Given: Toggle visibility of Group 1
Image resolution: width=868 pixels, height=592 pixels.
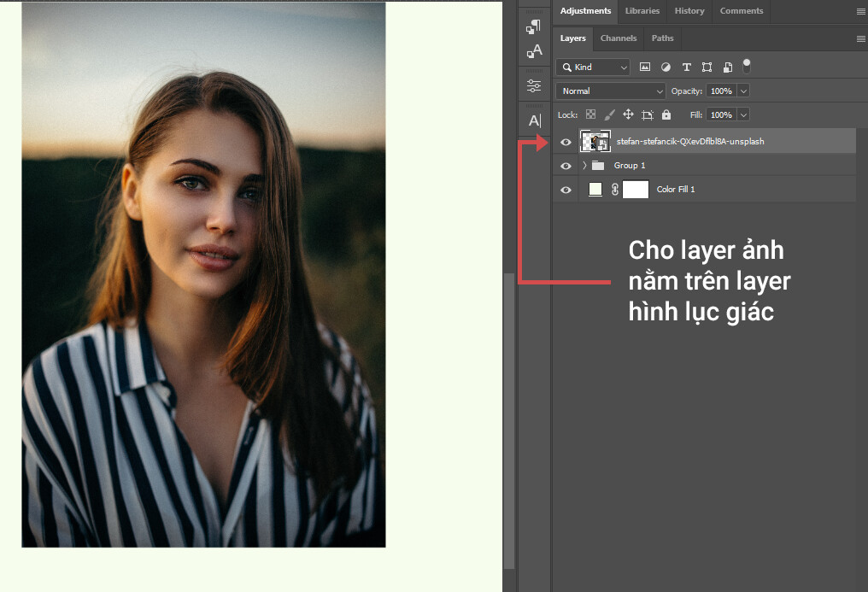Looking at the screenshot, I should [565, 165].
